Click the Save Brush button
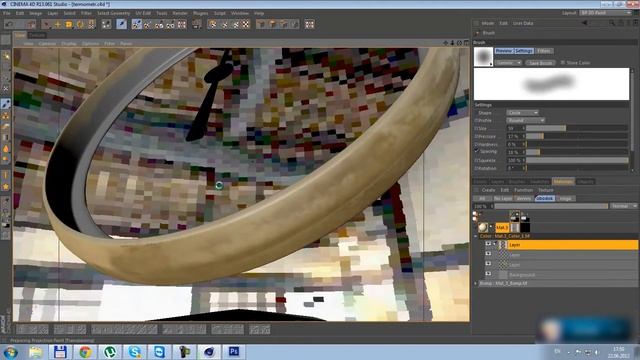Viewport: 640px width, 360px height. 540,63
